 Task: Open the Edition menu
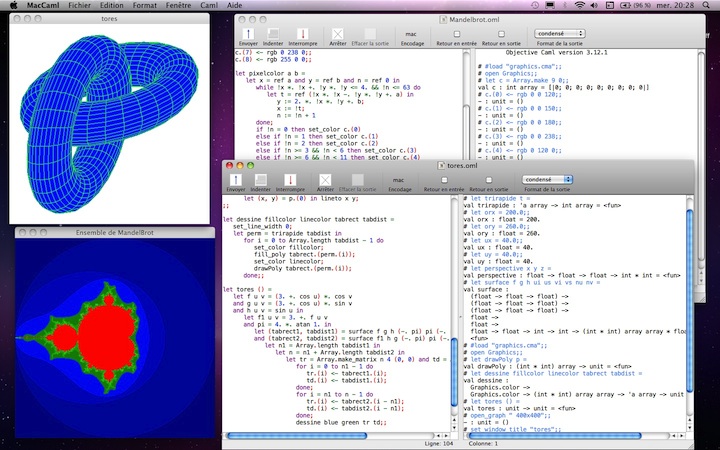coord(111,6)
